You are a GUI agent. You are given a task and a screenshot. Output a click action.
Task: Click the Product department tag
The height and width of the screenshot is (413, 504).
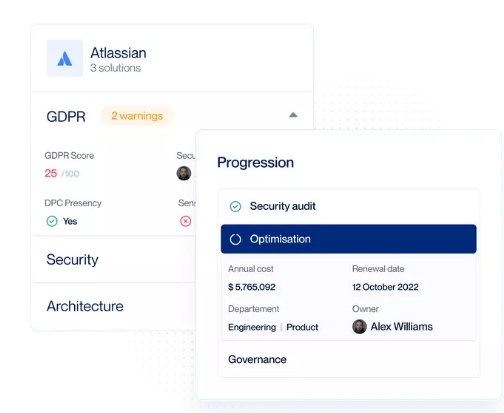[x=302, y=327]
